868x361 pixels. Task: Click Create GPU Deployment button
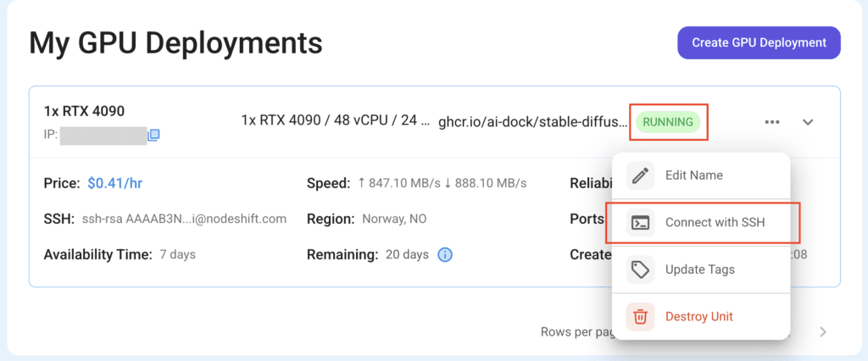[759, 42]
